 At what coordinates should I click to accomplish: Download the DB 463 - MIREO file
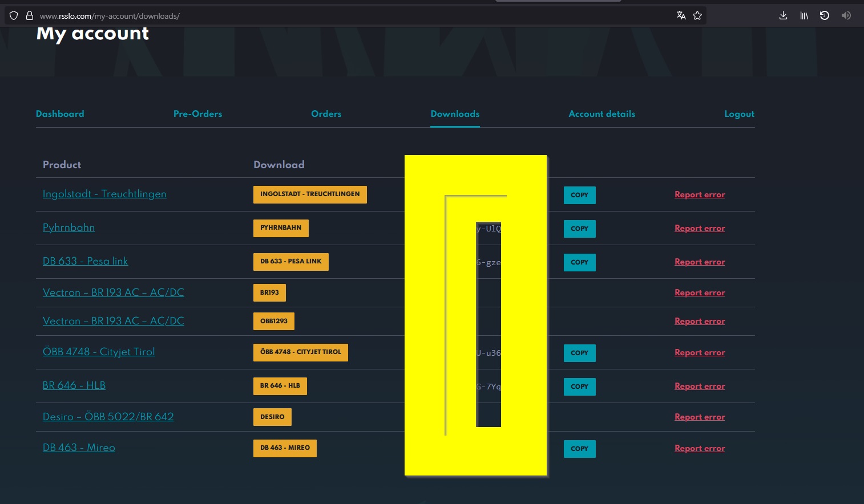point(285,448)
